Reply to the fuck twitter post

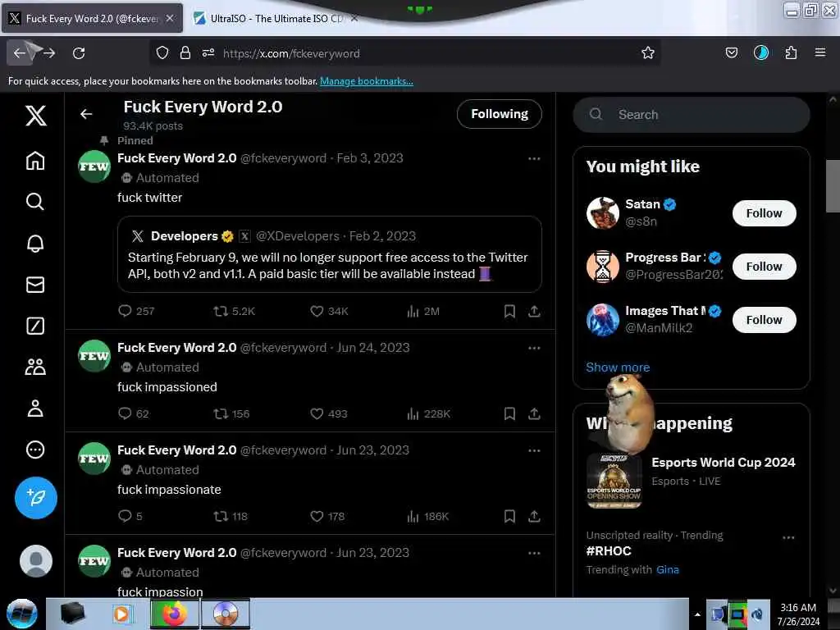click(136, 311)
